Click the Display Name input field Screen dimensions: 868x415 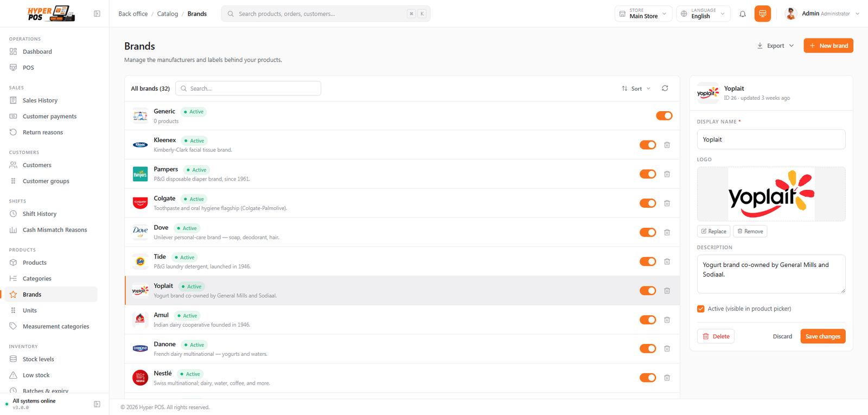point(771,139)
